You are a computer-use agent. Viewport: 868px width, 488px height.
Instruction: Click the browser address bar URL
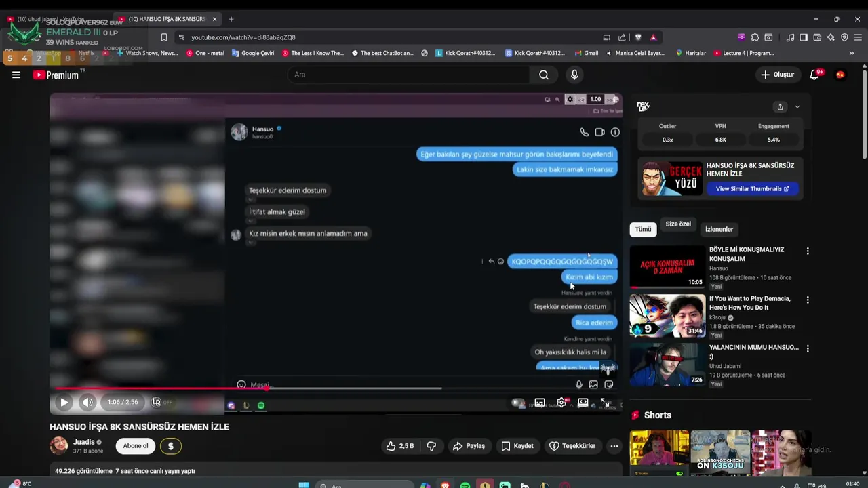(x=243, y=37)
